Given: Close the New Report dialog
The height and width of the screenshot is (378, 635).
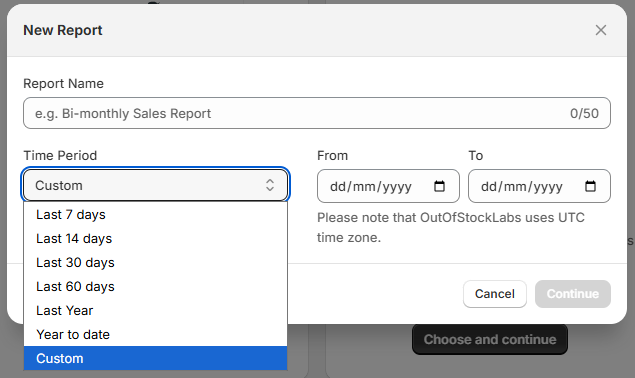Looking at the screenshot, I should tap(601, 30).
